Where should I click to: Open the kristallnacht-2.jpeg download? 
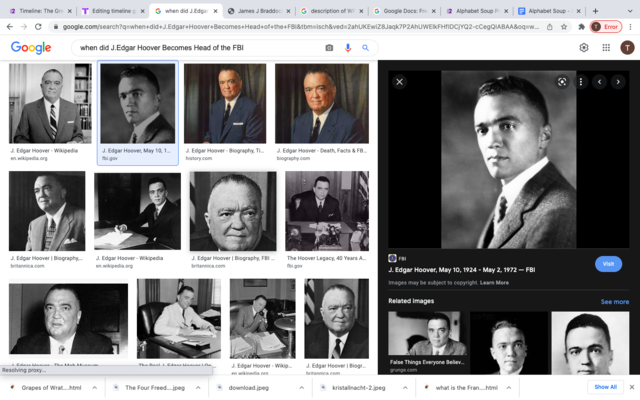[358, 387]
